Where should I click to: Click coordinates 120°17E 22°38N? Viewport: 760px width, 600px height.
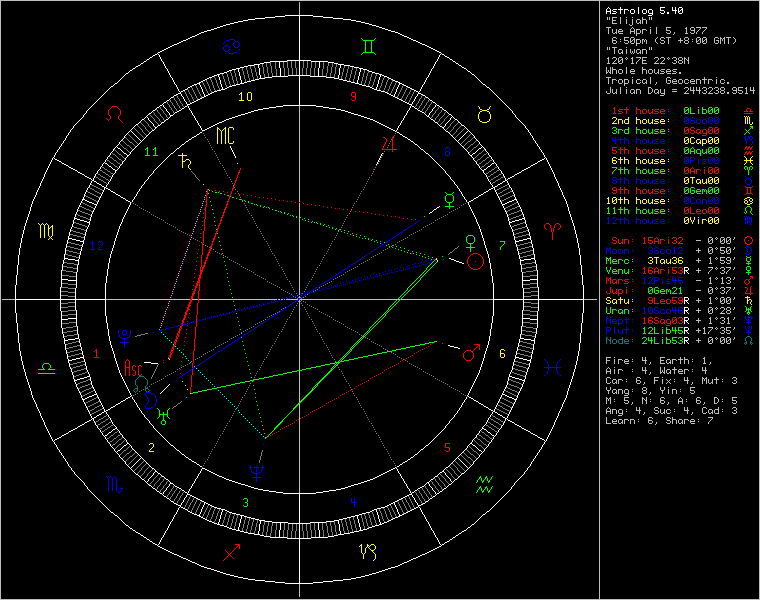tap(648, 61)
